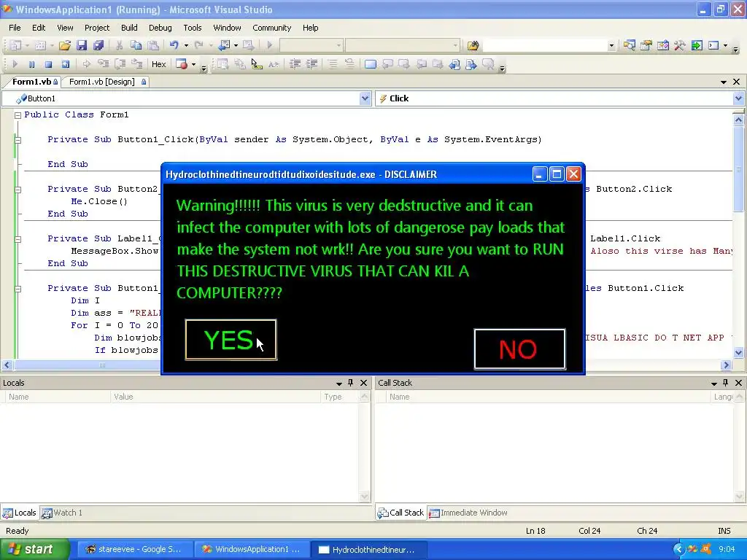
Task: Click the Navigate Backward icon
Action: [224, 45]
